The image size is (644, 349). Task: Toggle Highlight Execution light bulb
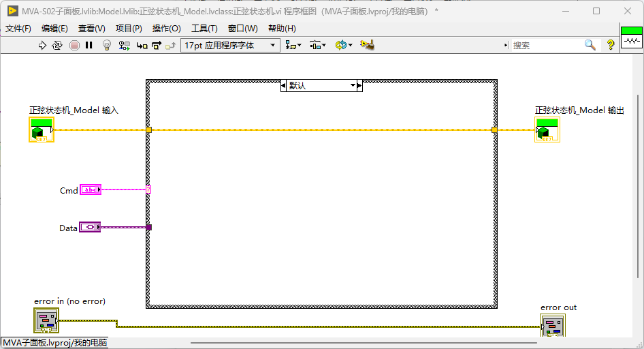pos(107,45)
